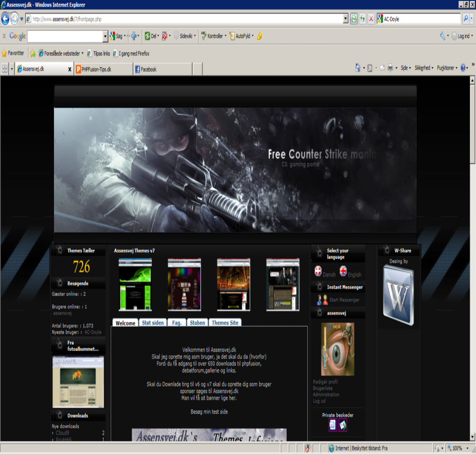This screenshot has width=476, height=455.
Task: Choose the English language flag
Action: pyautogui.click(x=343, y=271)
